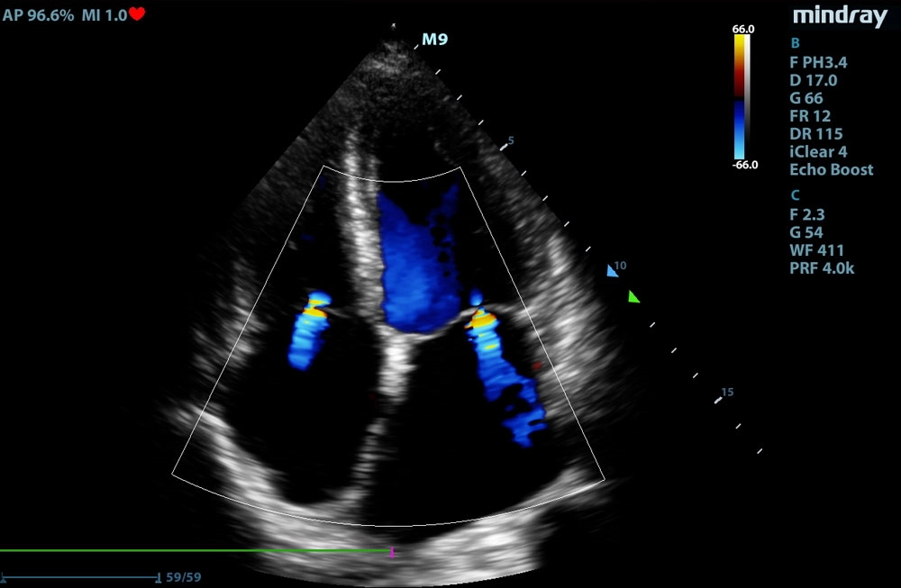Click the red heart icon
Screen dimensions: 901x588
[x=137, y=14]
